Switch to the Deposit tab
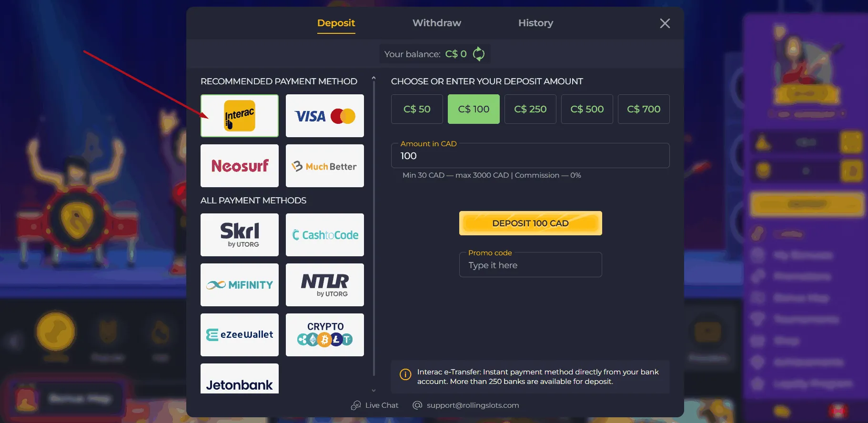 tap(336, 23)
